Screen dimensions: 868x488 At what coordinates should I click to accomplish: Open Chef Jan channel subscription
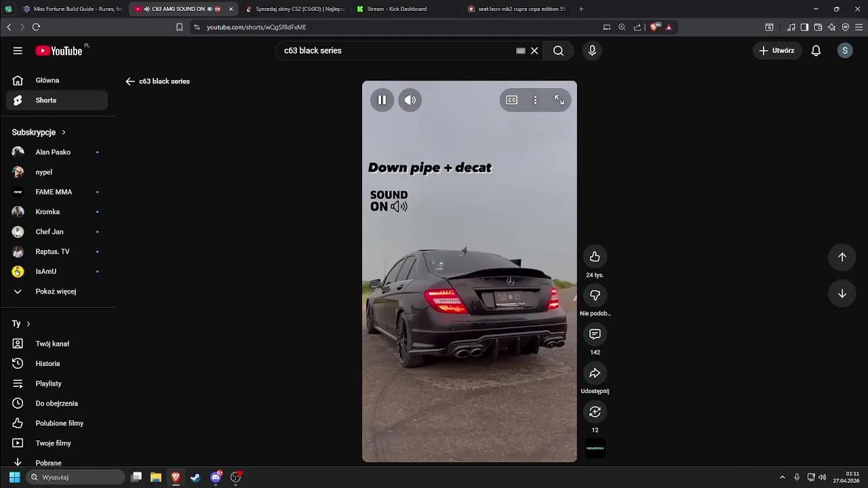[x=57, y=232]
